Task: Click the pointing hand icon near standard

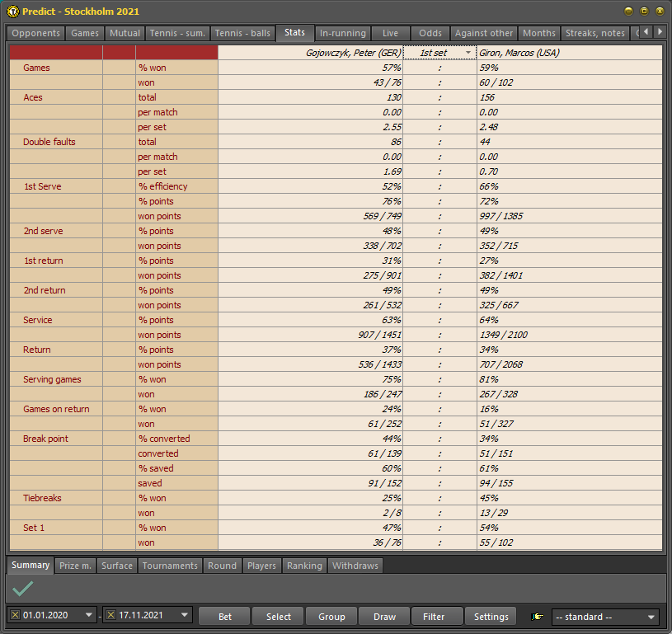Action: (x=538, y=617)
